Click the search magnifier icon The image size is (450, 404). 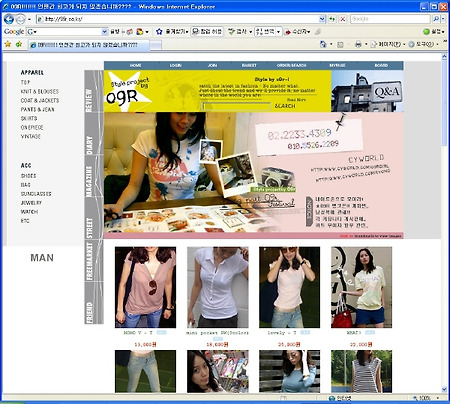tap(436, 19)
